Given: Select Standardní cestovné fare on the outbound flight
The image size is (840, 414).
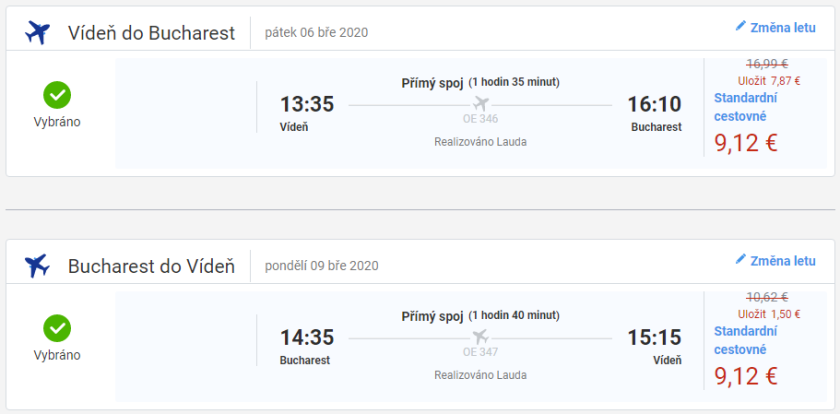Looking at the screenshot, I should point(746,106).
